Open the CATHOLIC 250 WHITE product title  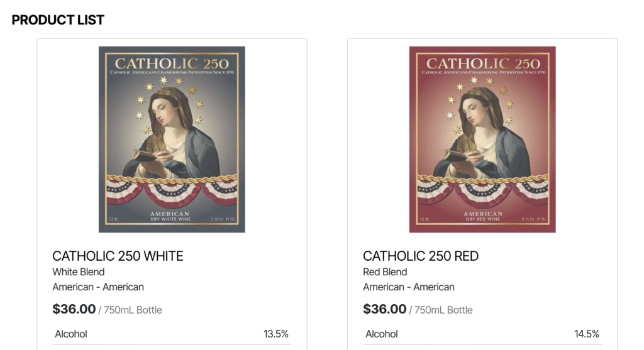118,256
